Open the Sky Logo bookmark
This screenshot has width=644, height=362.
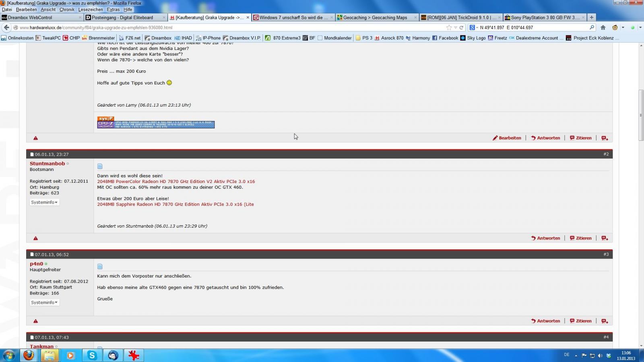[x=473, y=38]
